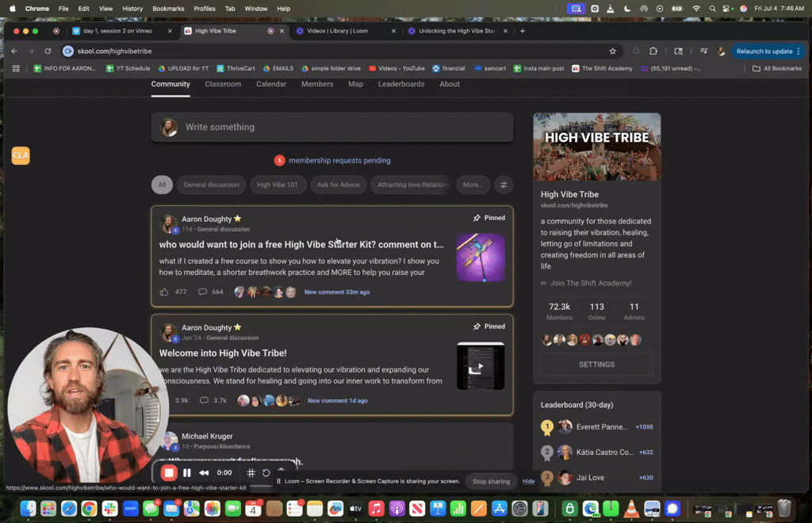Viewport: 812px width, 523px height.
Task: Open Finder in the Dock
Action: [x=28, y=509]
